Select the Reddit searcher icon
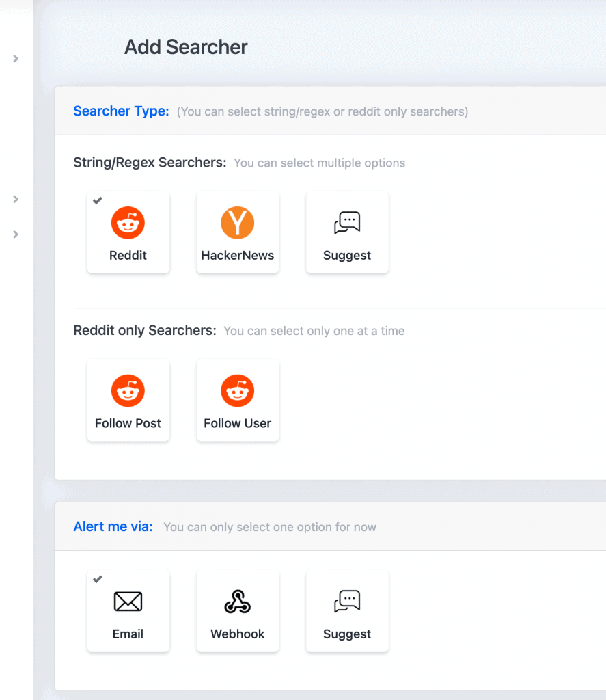This screenshot has height=700, width=606. [128, 222]
